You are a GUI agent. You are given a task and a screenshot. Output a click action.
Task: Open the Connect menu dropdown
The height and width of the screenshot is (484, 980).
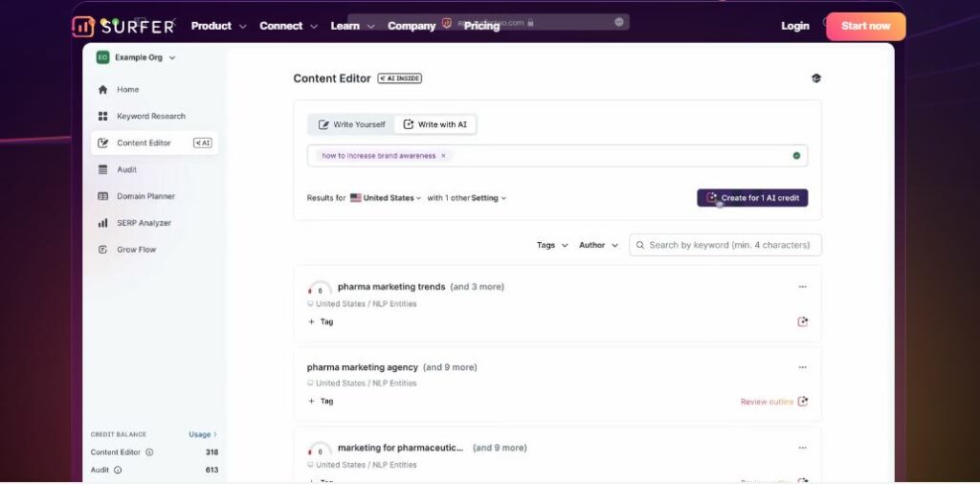288,26
